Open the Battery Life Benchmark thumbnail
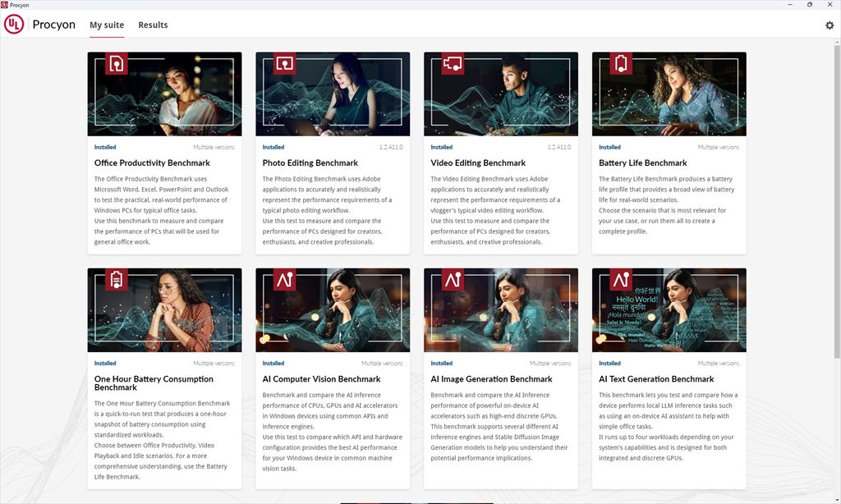 (669, 94)
